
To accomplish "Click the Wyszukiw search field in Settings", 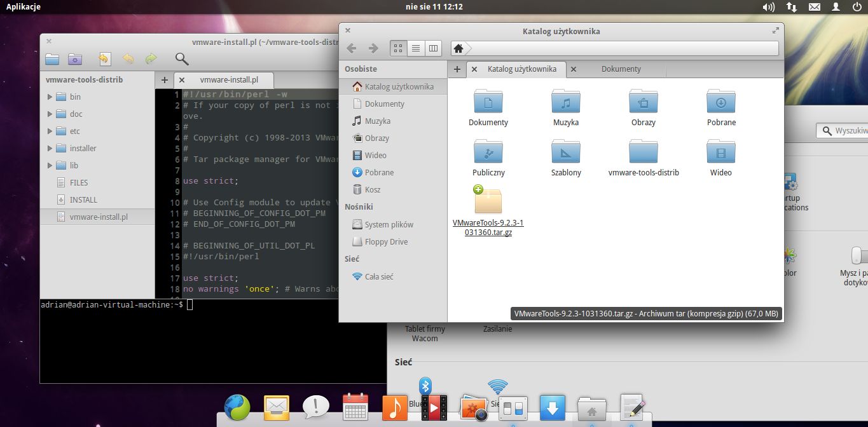I will (x=843, y=130).
